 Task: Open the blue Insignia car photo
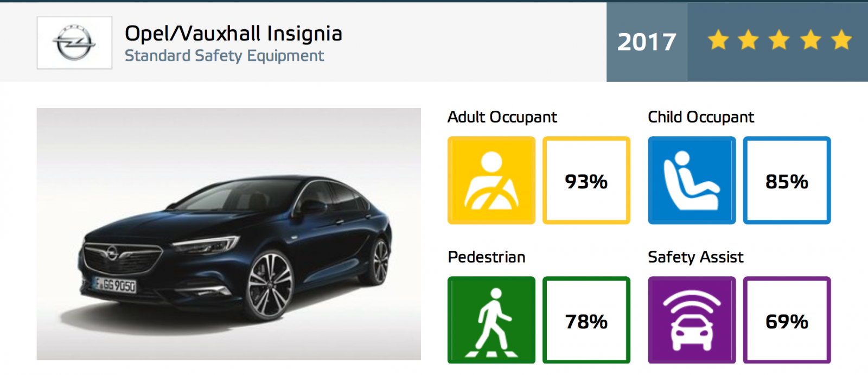[229, 234]
